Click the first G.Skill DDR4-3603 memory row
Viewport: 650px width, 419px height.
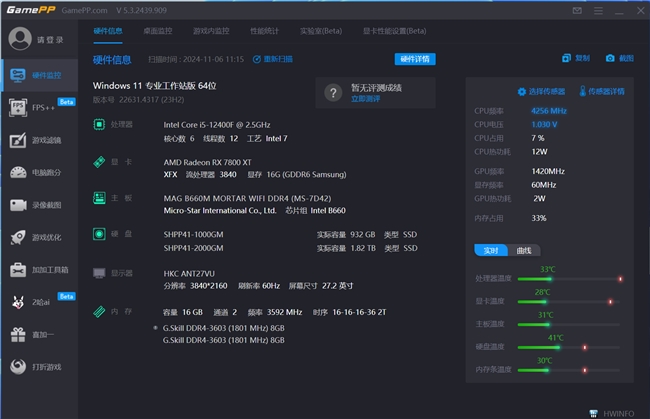[x=224, y=328]
